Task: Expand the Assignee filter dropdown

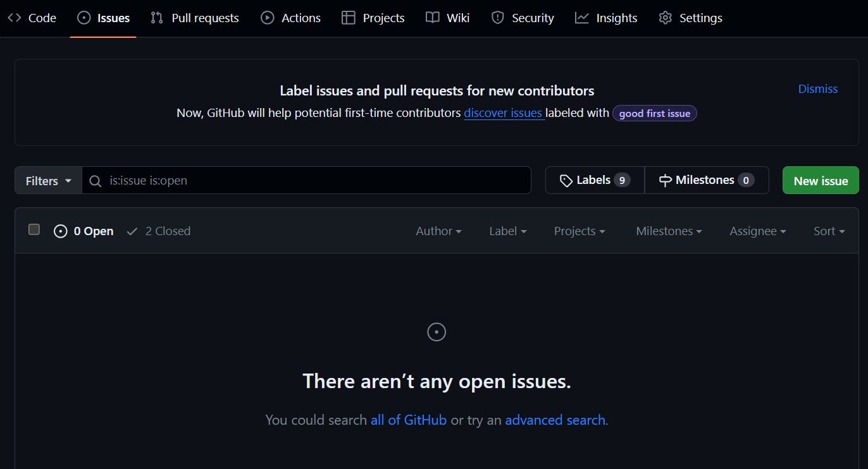Action: [758, 231]
